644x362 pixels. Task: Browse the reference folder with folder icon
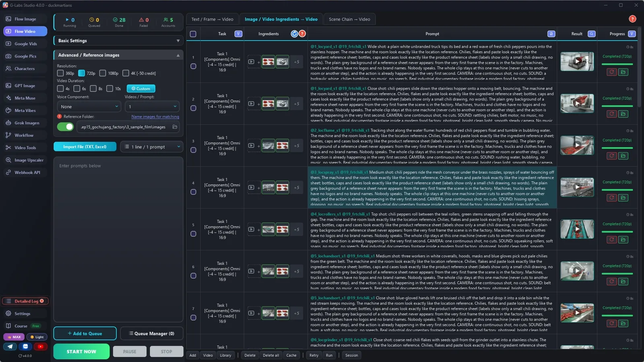point(175,127)
